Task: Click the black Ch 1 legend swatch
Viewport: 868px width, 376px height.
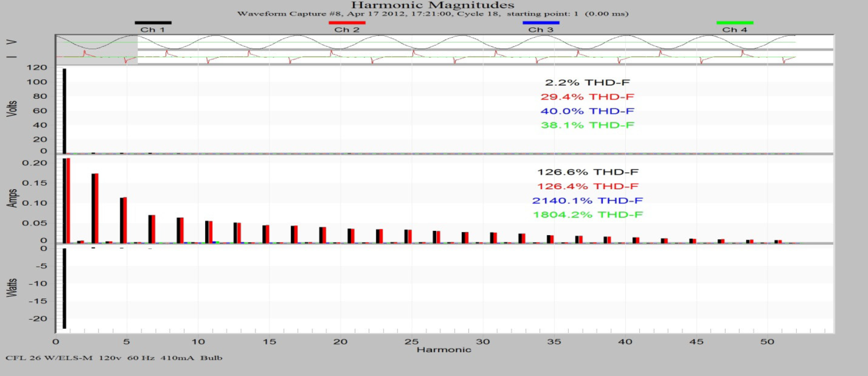Action: 153,23
